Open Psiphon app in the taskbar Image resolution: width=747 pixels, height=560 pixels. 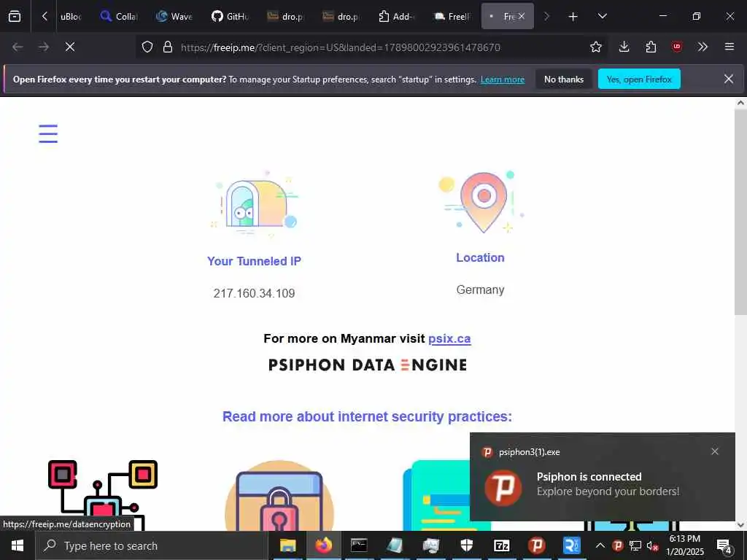pos(536,545)
